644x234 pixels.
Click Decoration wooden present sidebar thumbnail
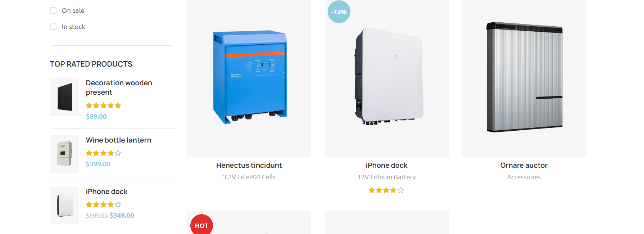[64, 97]
